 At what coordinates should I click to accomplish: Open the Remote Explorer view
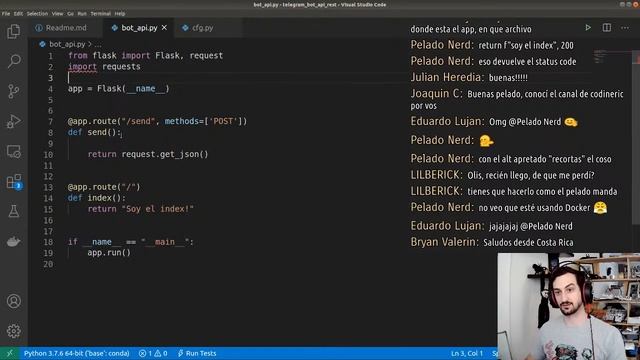(x=13, y=151)
